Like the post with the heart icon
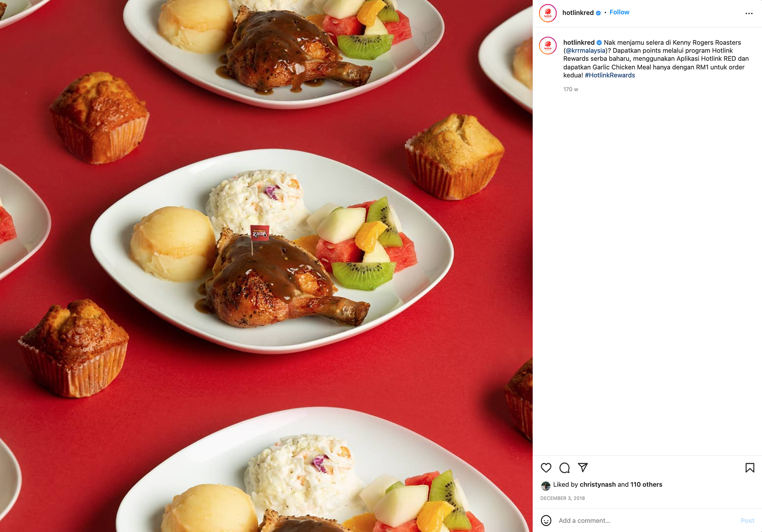This screenshot has width=762, height=532. coord(546,468)
